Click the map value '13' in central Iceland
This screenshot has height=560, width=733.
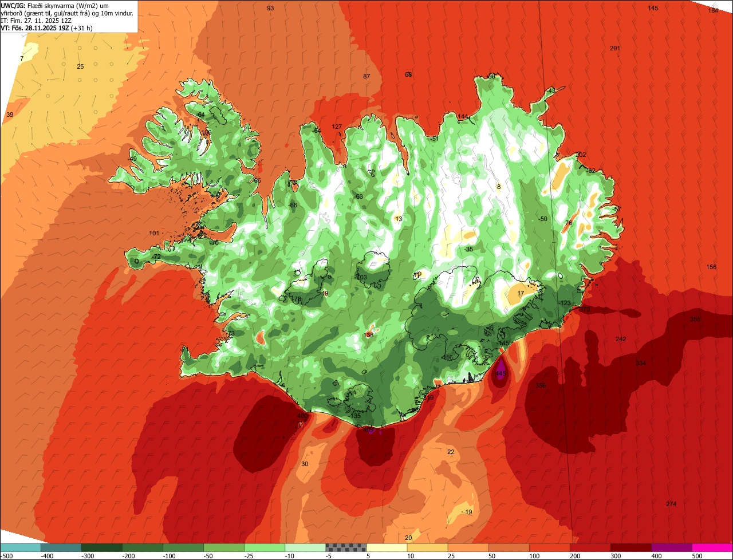click(x=399, y=219)
